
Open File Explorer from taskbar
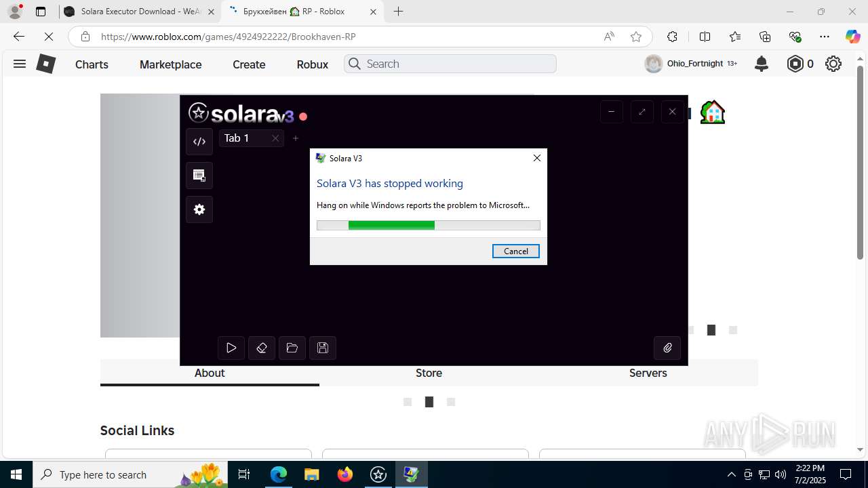point(311,474)
